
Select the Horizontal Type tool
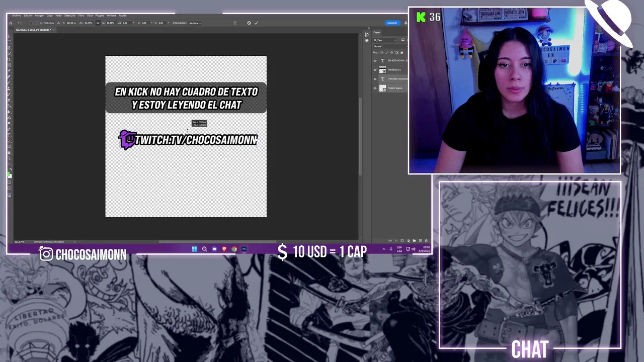pyautogui.click(x=9, y=135)
